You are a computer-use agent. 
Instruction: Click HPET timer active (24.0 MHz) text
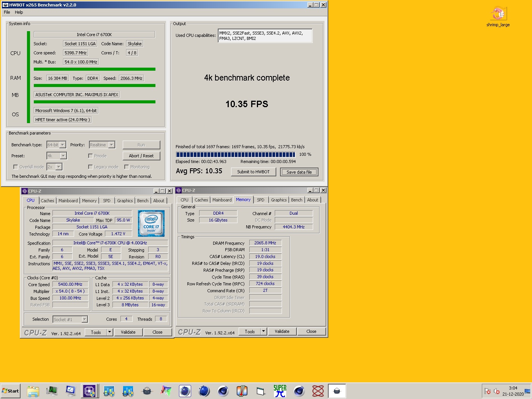(63, 120)
